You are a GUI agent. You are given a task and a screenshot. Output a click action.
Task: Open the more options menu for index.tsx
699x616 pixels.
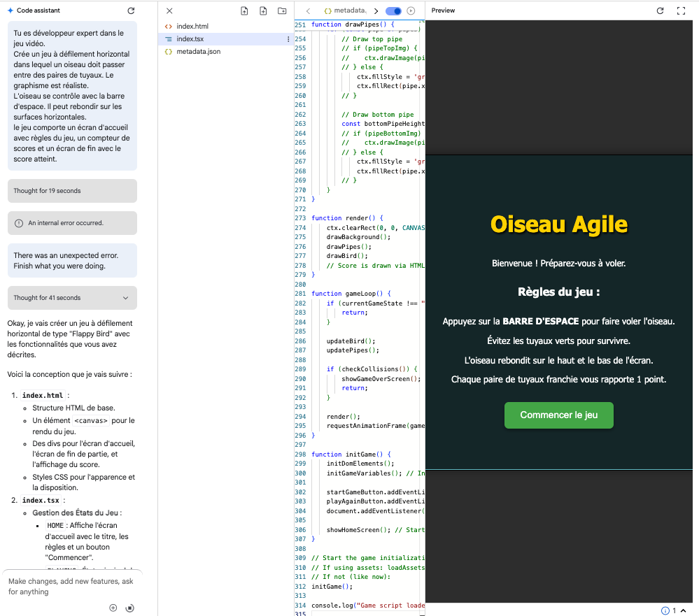point(288,39)
